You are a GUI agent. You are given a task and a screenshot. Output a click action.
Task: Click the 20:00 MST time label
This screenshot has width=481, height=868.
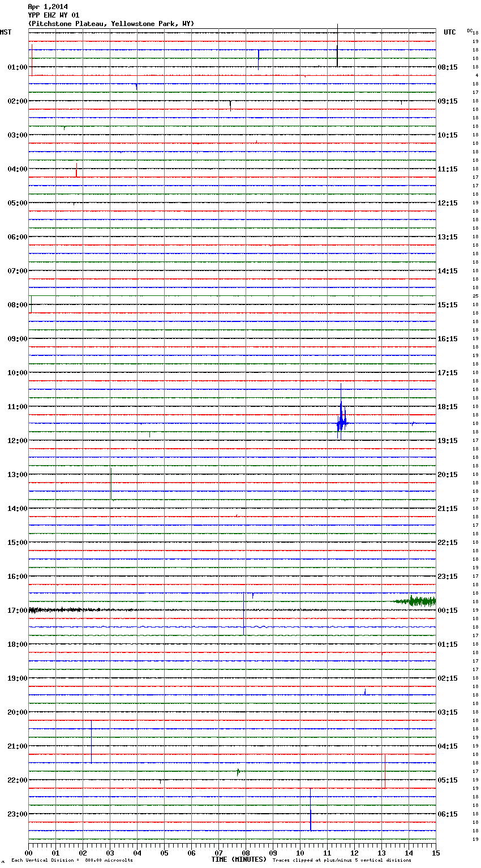click(x=18, y=712)
